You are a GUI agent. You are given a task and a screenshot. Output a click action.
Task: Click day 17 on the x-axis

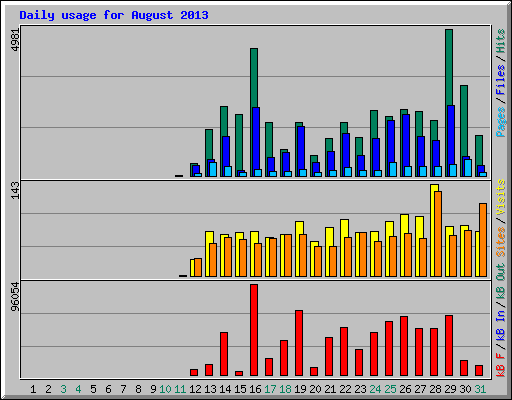(270, 389)
